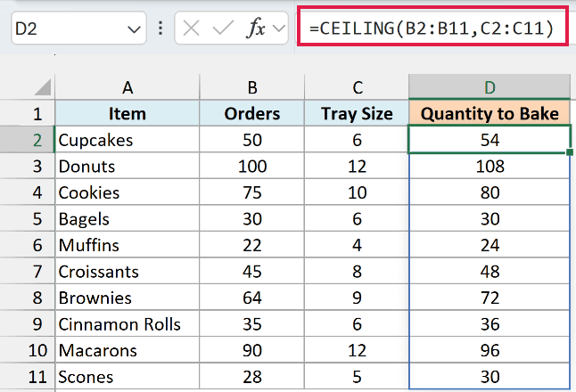The image size is (576, 392).
Task: Click the three-dot name box resize handle
Action: (160, 29)
